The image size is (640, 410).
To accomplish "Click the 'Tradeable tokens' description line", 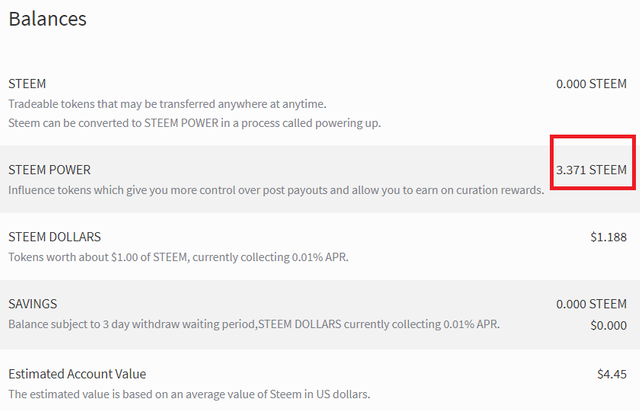I will point(167,104).
